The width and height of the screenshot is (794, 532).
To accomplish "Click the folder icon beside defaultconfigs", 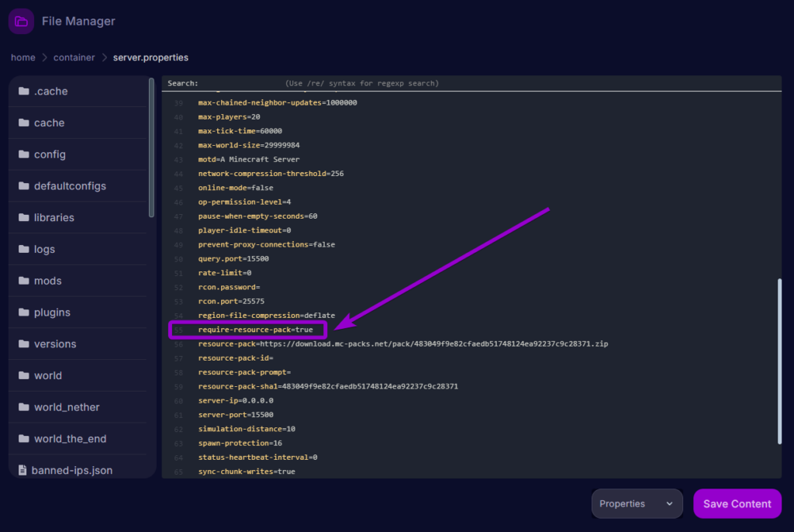I will click(24, 185).
